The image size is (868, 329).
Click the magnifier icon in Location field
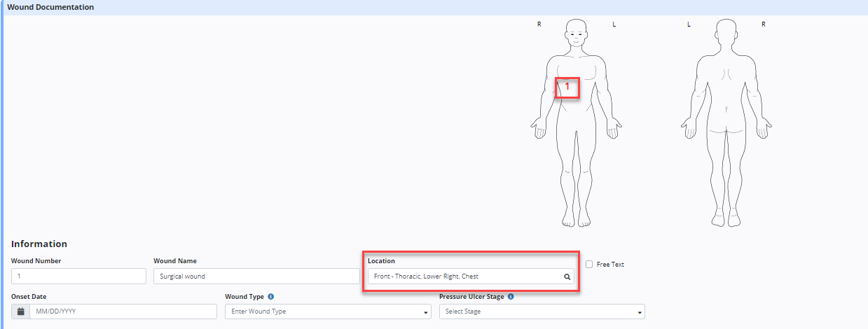[x=567, y=276]
